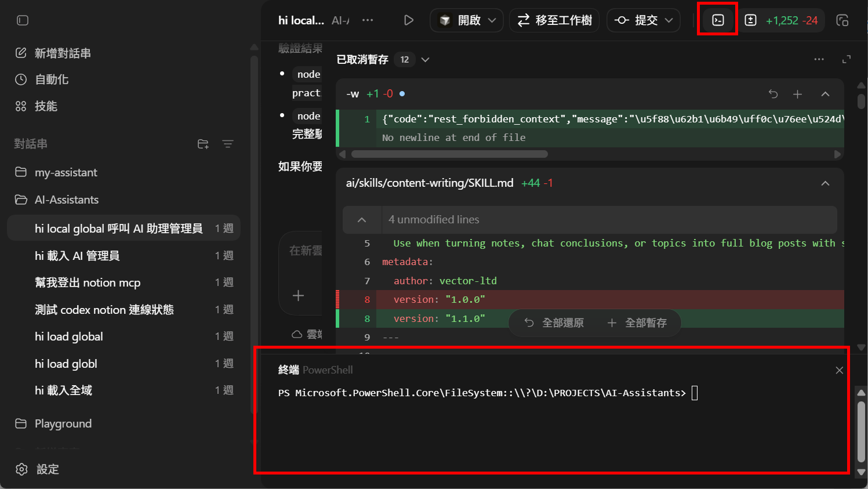Click the run play button

[409, 20]
